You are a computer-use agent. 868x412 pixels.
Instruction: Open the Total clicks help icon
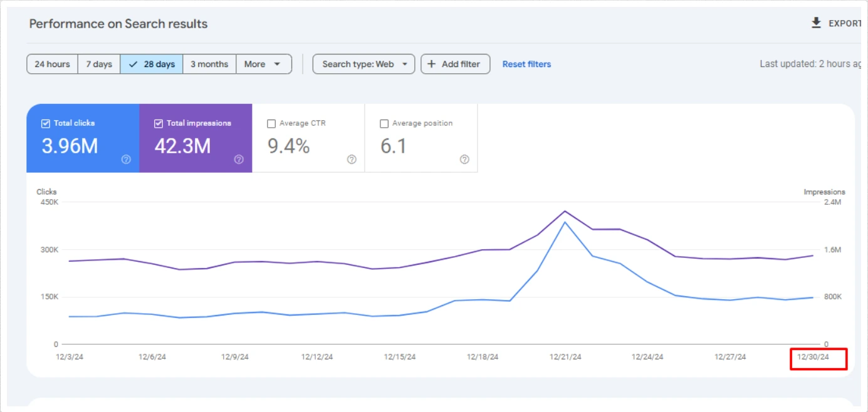(x=125, y=160)
